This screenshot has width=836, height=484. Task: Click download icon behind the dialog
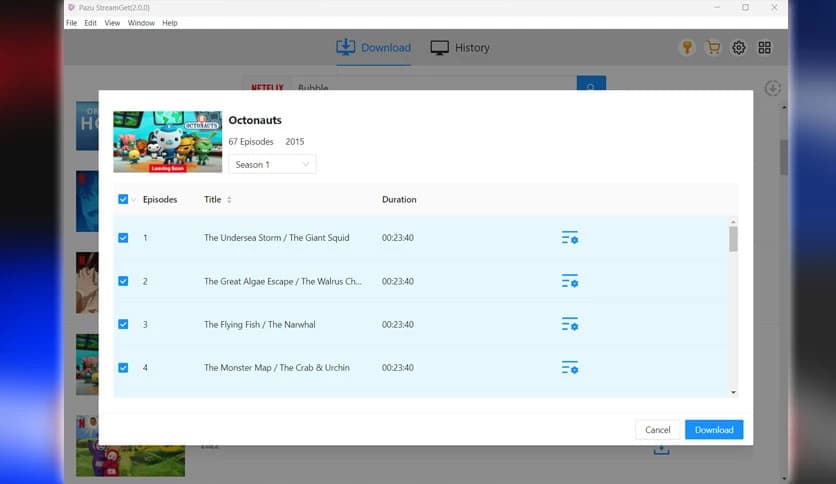661,450
